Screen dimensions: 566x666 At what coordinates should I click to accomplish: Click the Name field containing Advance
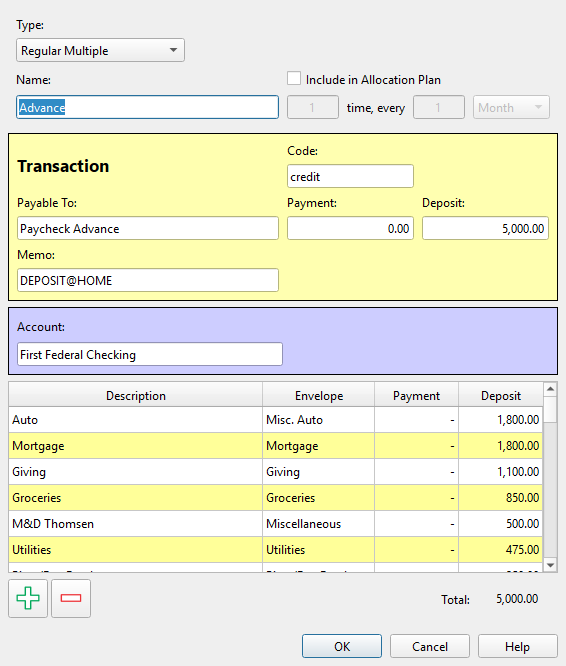147,107
